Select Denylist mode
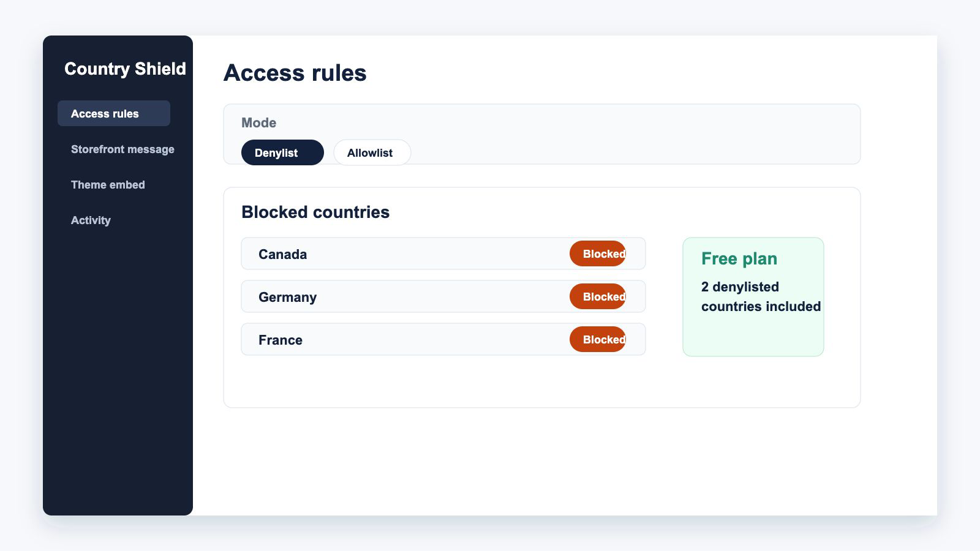 [282, 152]
